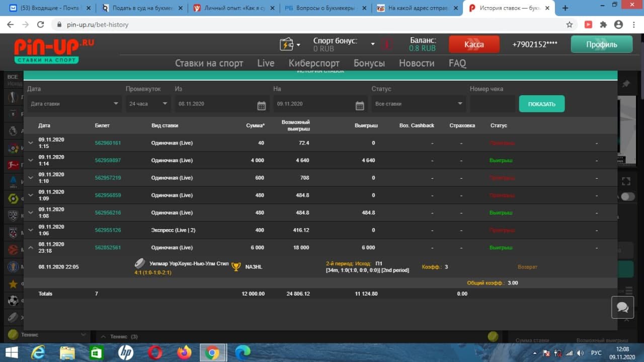This screenshot has width=644, height=362.
Task: Open the live chat bubble icon
Action: pyautogui.click(x=622, y=307)
